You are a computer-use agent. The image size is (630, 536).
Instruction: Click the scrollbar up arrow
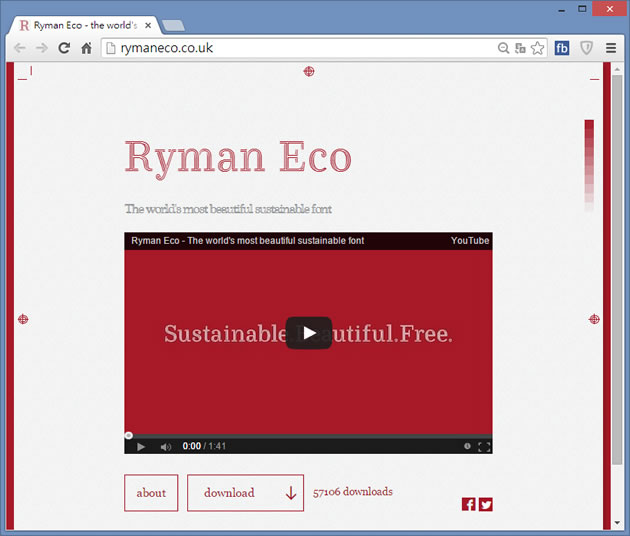[x=617, y=69]
